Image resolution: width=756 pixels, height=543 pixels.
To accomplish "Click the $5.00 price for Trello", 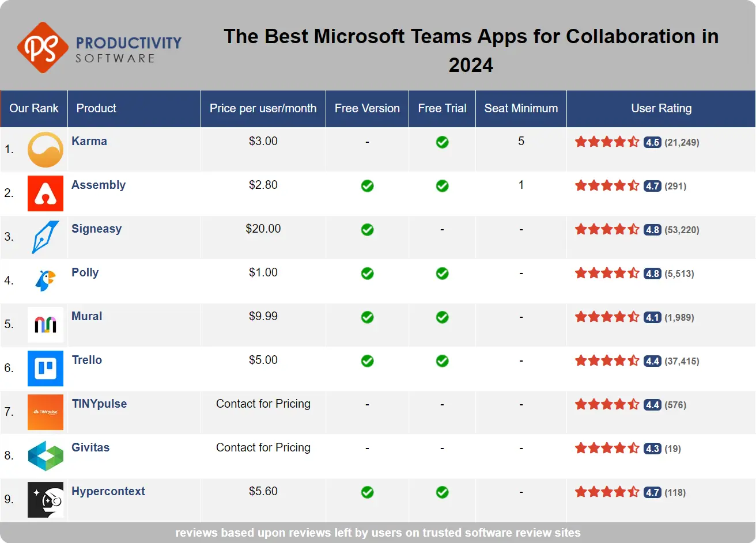I will [x=263, y=360].
